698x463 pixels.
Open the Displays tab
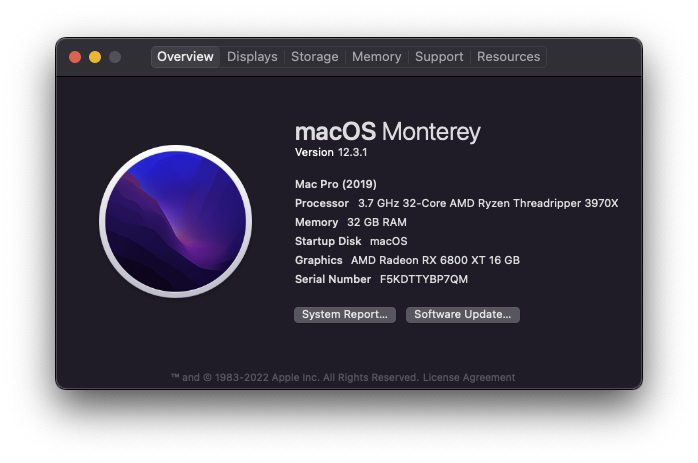point(252,57)
